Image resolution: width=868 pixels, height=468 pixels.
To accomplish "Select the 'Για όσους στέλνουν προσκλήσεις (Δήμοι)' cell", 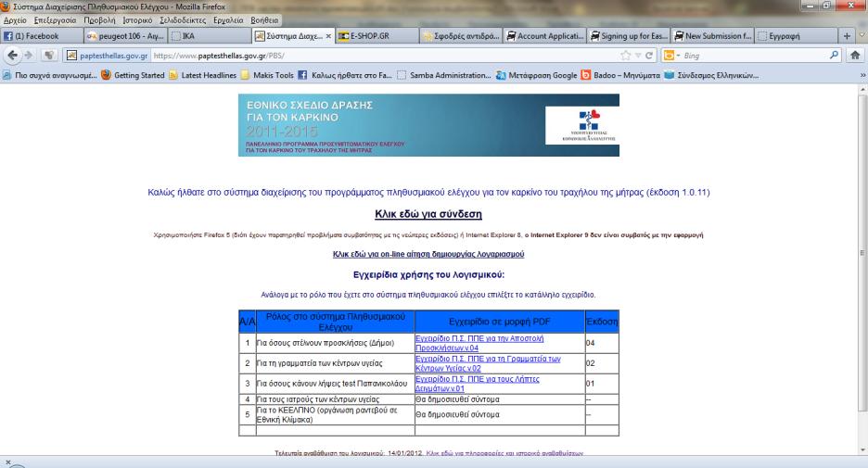I will tap(336, 343).
